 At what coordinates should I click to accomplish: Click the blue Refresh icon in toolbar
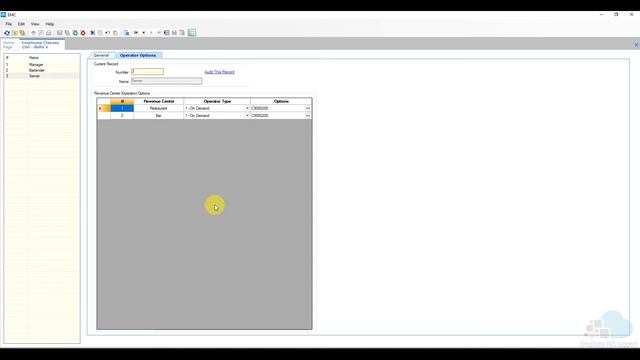(x=7, y=33)
